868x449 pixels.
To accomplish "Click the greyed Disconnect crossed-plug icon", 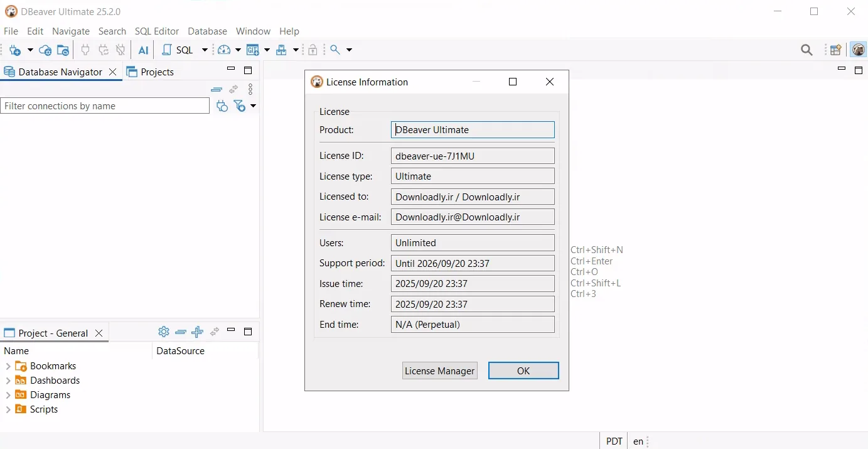I will (x=121, y=50).
